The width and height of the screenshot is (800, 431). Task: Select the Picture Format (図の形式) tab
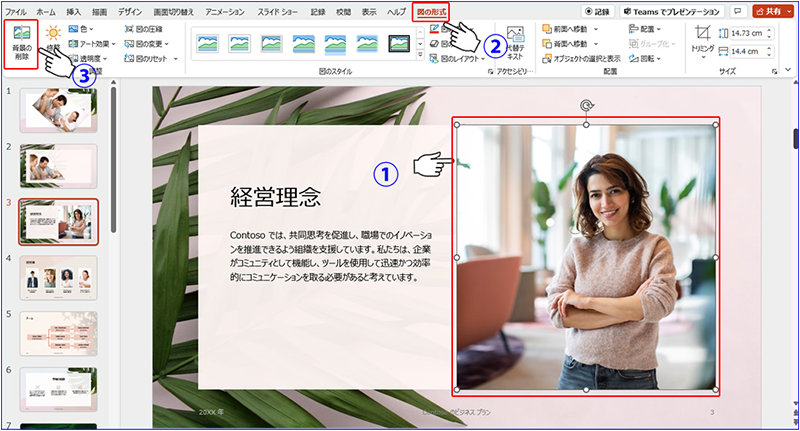tap(431, 11)
